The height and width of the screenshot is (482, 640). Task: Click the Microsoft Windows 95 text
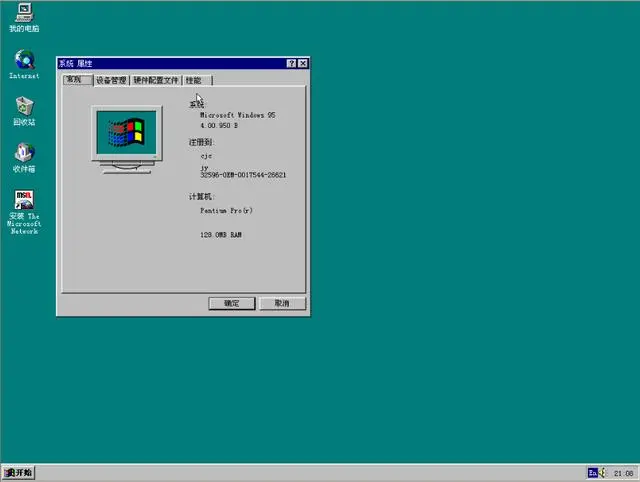click(238, 115)
